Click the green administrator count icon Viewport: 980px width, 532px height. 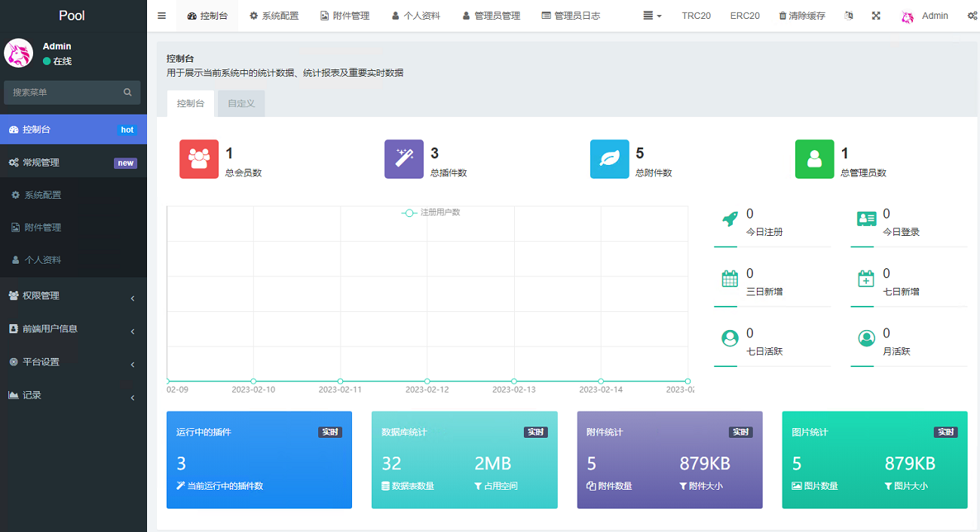(814, 159)
